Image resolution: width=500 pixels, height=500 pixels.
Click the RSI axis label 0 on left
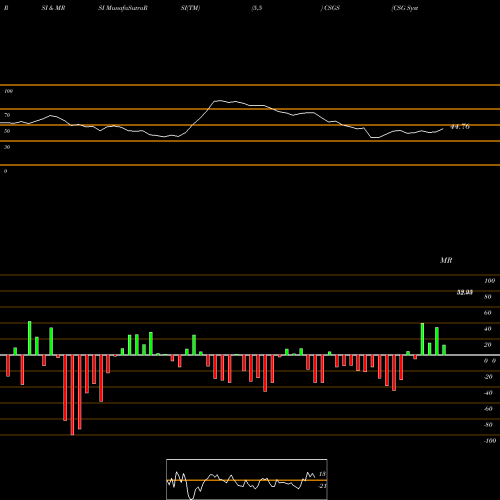[x=5, y=171]
